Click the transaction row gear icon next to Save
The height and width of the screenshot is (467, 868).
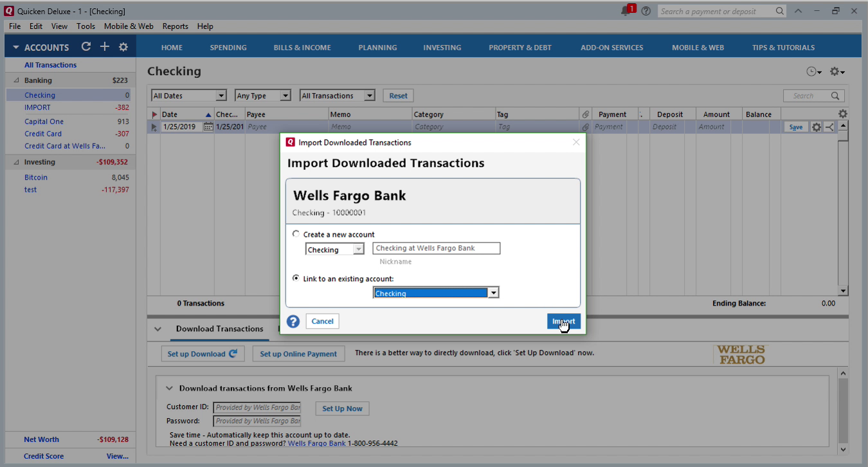coord(816,127)
